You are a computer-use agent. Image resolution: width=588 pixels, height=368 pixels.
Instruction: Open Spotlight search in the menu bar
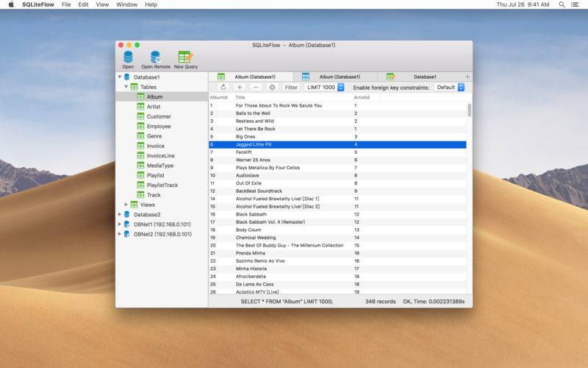pyautogui.click(x=562, y=4)
